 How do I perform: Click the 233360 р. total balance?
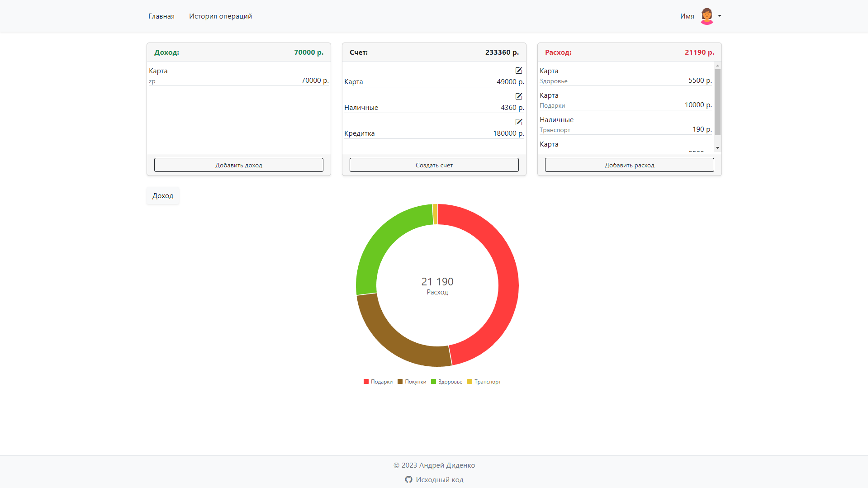pos(502,52)
